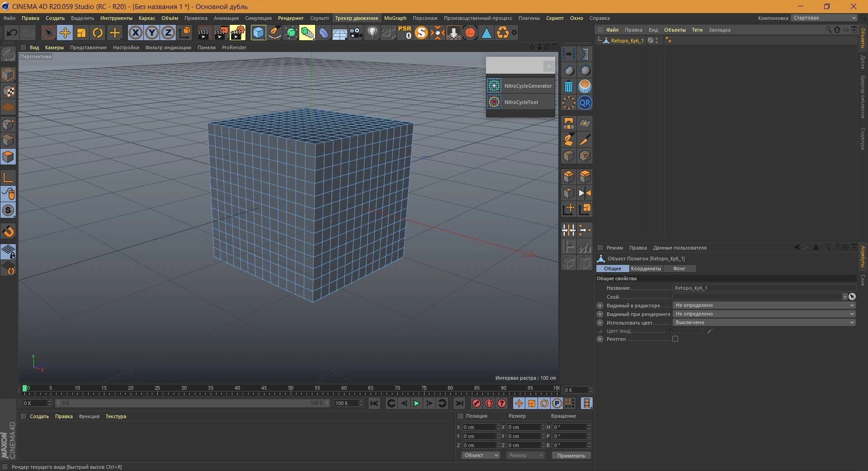Toggle the Enable Axis L icon
Image resolution: width=868 pixels, height=471 pixels.
click(8, 178)
